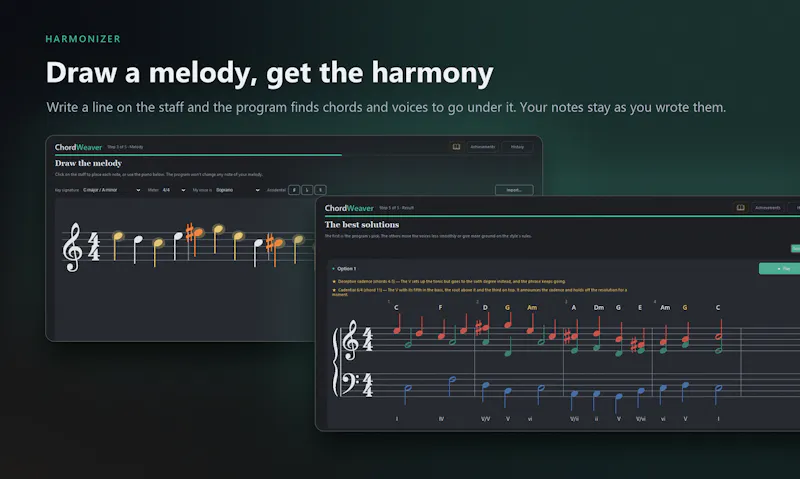
Task: Select the flat accidental button
Action: (307, 190)
